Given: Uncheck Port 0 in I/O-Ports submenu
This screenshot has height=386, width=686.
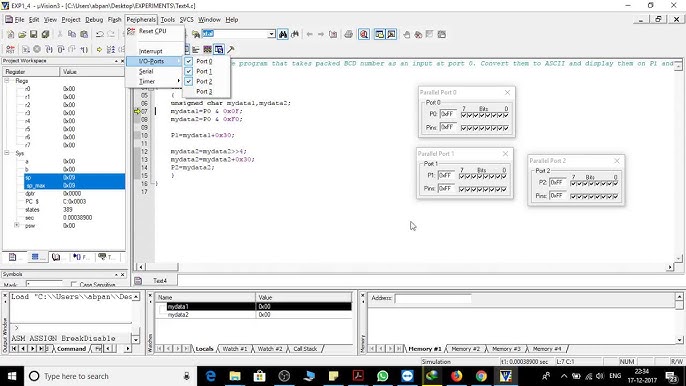Looking at the screenshot, I should [x=204, y=61].
